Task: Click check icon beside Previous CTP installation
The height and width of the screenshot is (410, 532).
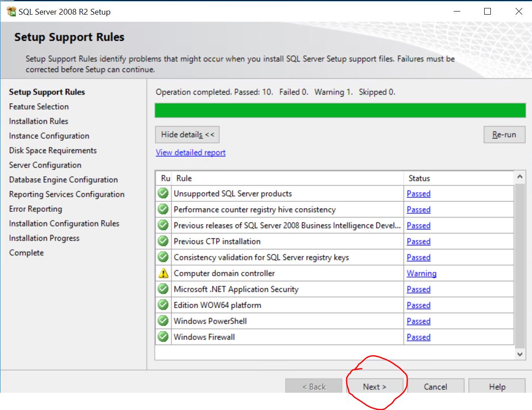Action: [163, 241]
